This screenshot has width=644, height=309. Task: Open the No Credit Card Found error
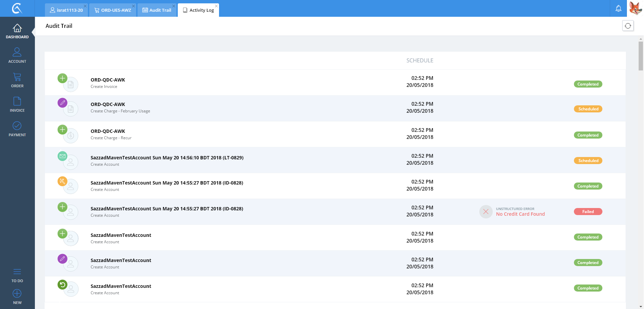[x=520, y=214]
